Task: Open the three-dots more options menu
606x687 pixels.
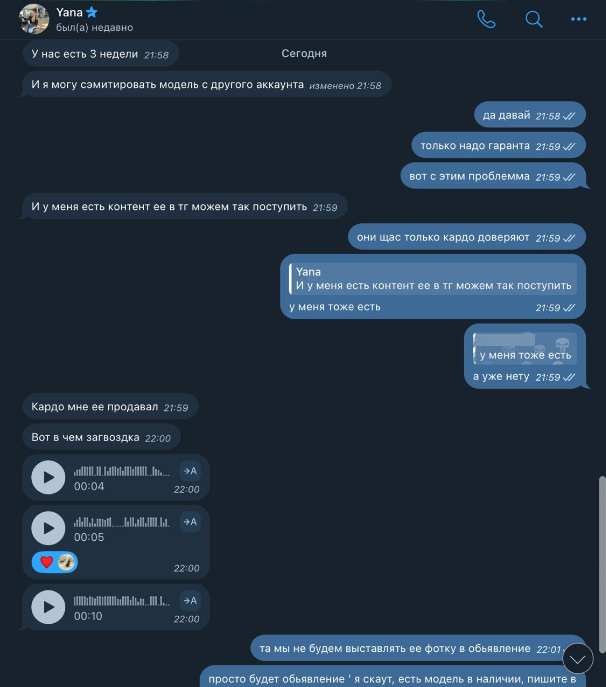Action: [x=578, y=19]
